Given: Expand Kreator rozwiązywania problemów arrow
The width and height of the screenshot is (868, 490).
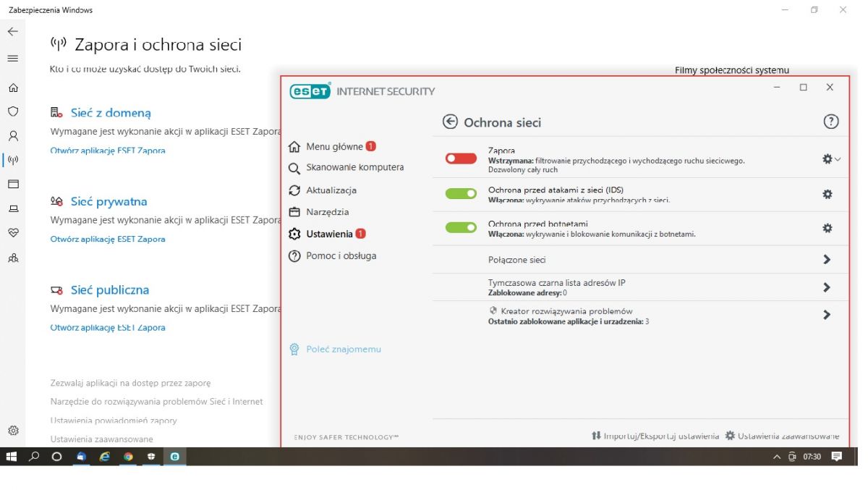Looking at the screenshot, I should tap(827, 315).
